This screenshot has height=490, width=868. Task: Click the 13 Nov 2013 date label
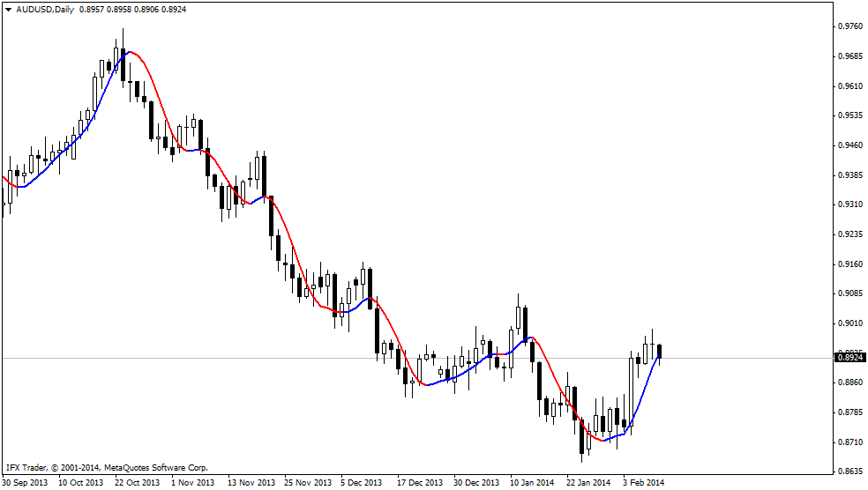[x=251, y=483]
